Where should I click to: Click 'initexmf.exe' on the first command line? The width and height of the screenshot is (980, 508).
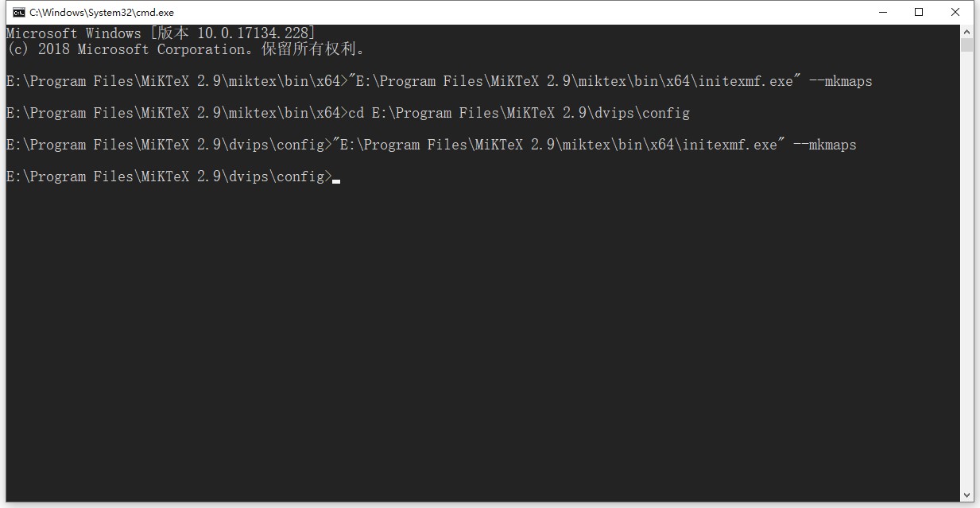[x=745, y=81]
